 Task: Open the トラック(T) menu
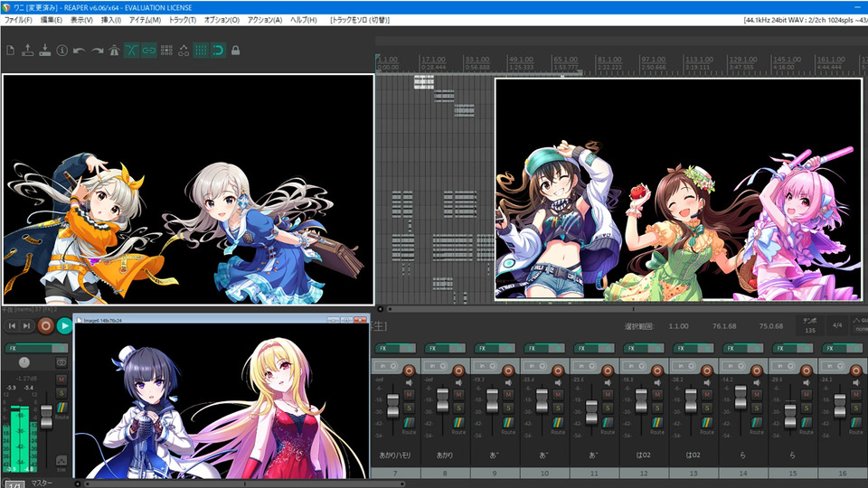182,20
